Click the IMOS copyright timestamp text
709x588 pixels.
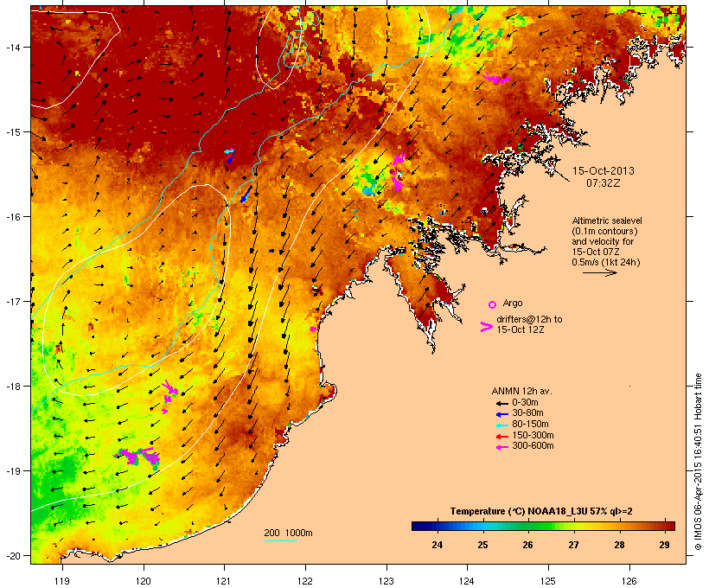[699, 462]
